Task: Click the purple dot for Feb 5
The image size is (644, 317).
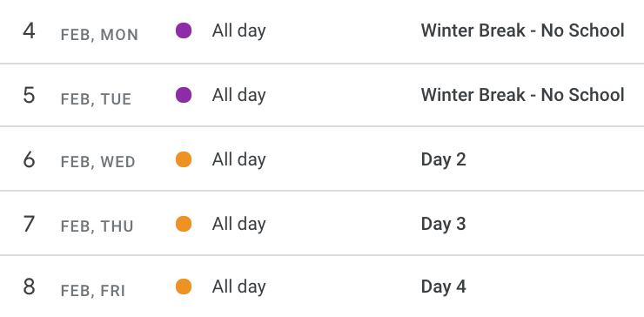Action: tap(184, 95)
